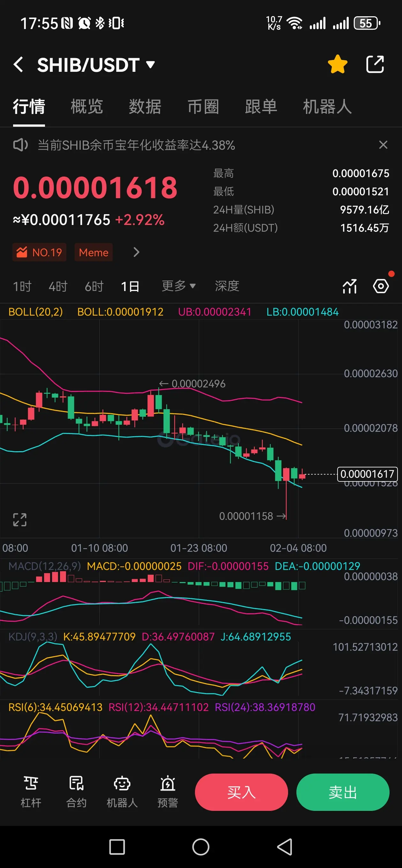Tap the J:64.68912955 KDJ value

click(x=256, y=637)
